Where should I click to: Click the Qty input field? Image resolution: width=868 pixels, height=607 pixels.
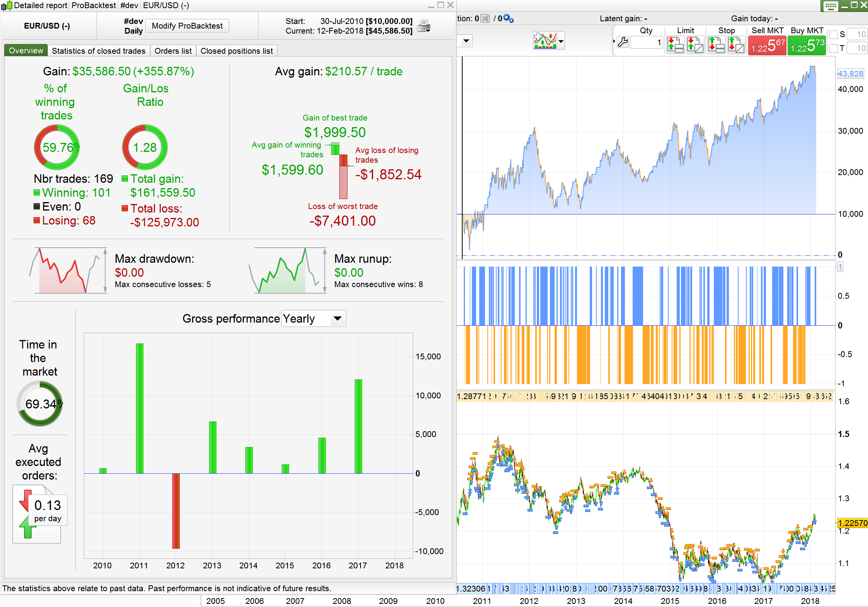646,43
